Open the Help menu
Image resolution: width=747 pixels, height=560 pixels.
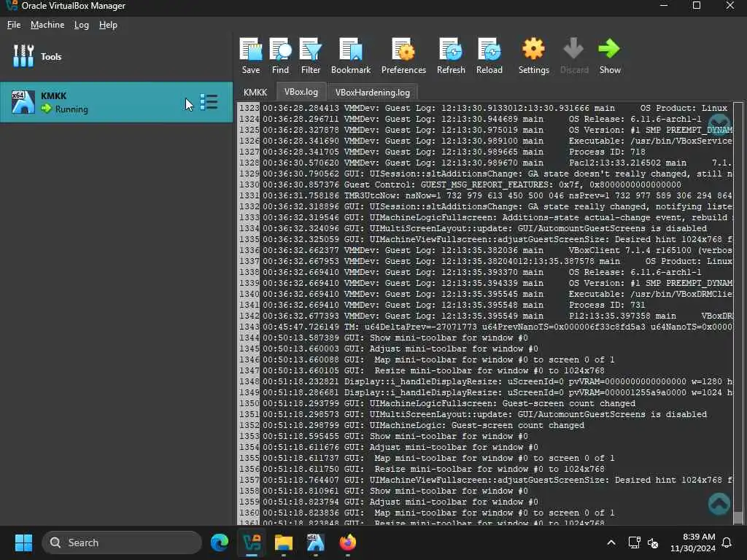pyautogui.click(x=108, y=25)
